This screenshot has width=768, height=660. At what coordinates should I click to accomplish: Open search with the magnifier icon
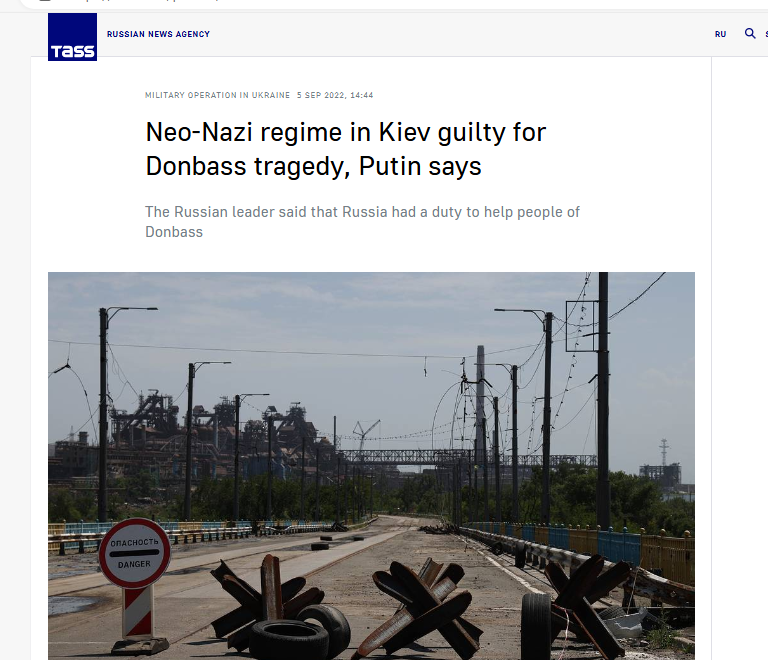click(750, 33)
